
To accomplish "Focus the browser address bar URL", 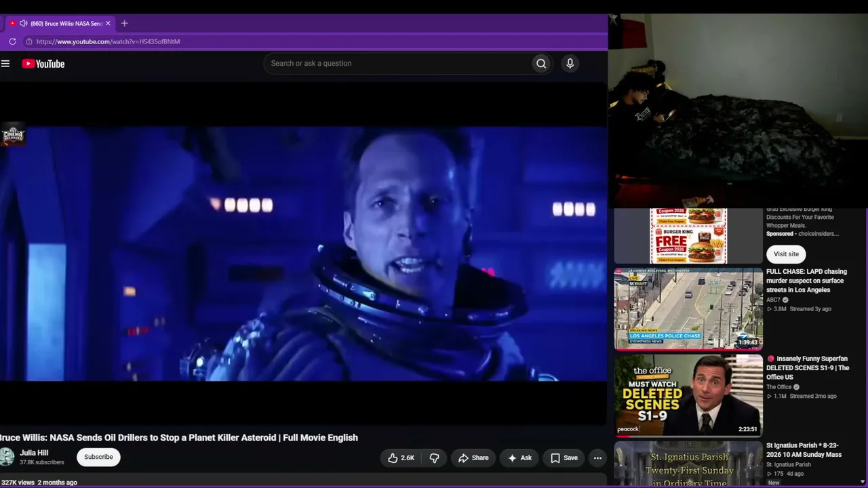I will pos(108,41).
